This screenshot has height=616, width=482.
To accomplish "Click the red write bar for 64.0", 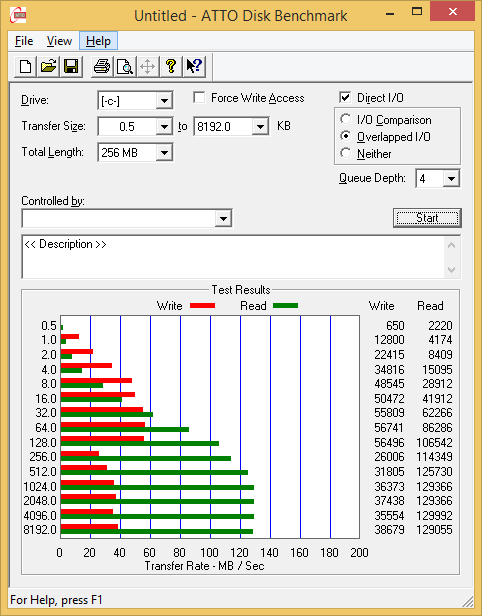I will [x=103, y=424].
